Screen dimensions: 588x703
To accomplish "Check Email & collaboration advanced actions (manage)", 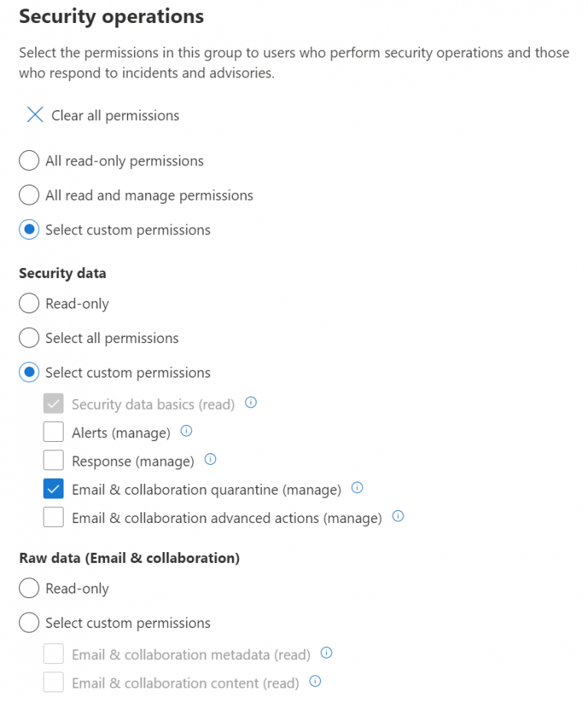I will [x=53, y=516].
